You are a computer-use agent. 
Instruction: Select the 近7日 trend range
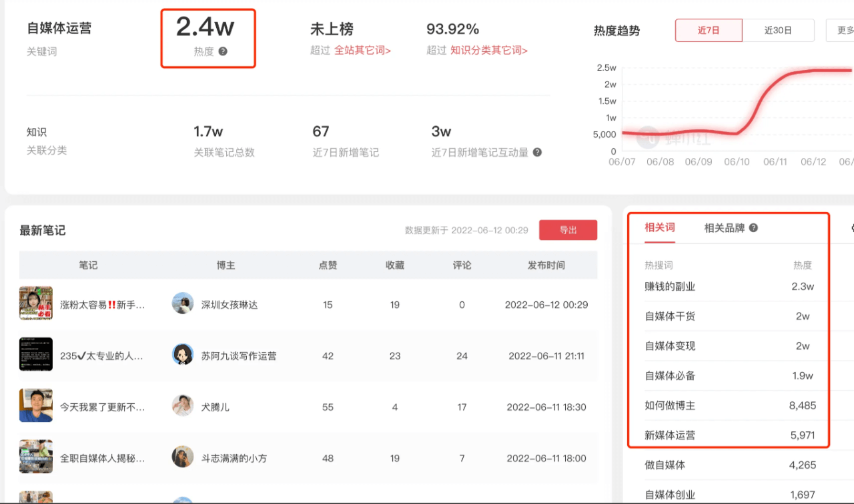coord(709,30)
